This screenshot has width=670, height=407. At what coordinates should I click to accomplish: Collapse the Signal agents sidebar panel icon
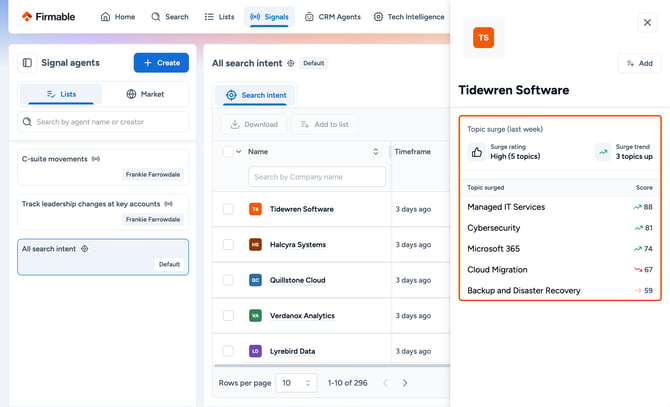[x=27, y=63]
